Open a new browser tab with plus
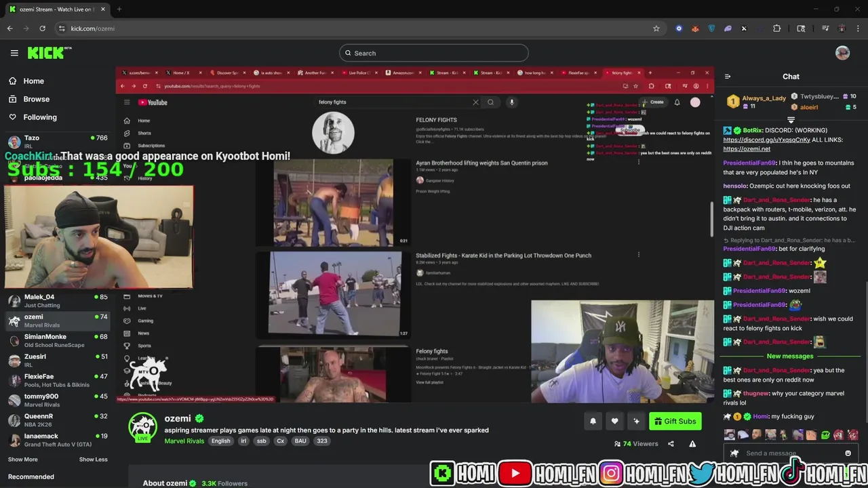The width and height of the screenshot is (868, 488). pyautogui.click(x=119, y=9)
